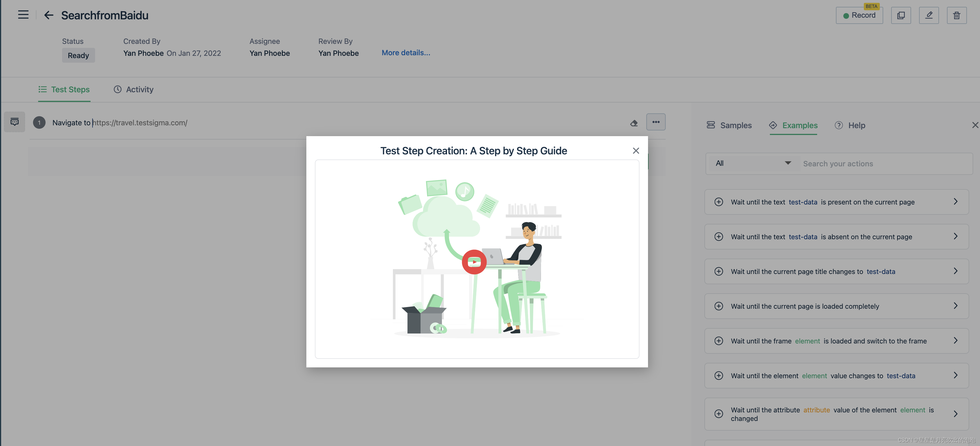Click the edit pencil icon
The height and width of the screenshot is (446, 980).
(929, 15)
